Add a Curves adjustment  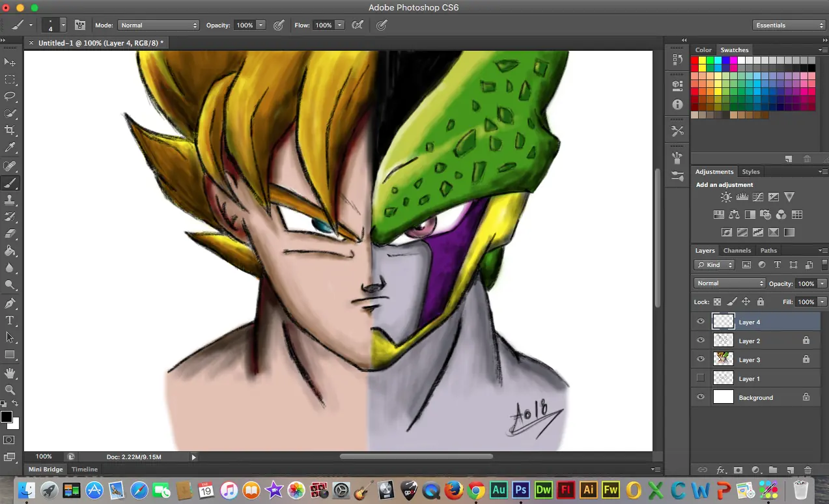[758, 197]
